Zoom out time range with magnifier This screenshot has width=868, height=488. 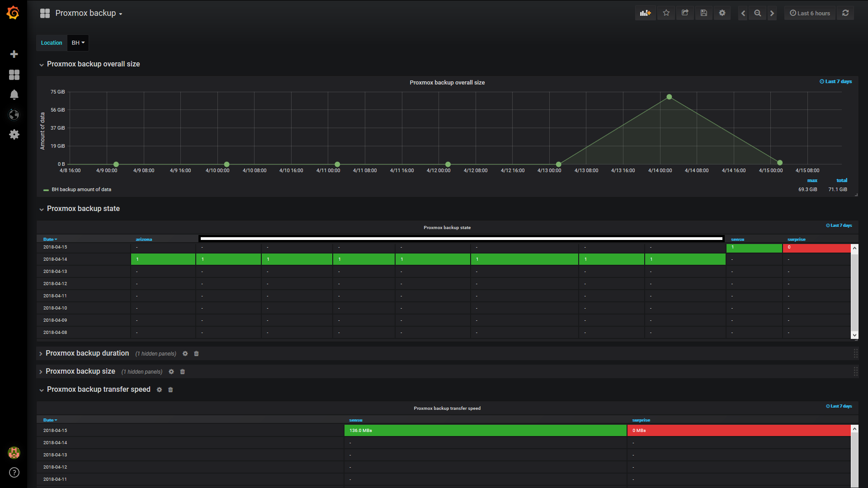pyautogui.click(x=758, y=13)
